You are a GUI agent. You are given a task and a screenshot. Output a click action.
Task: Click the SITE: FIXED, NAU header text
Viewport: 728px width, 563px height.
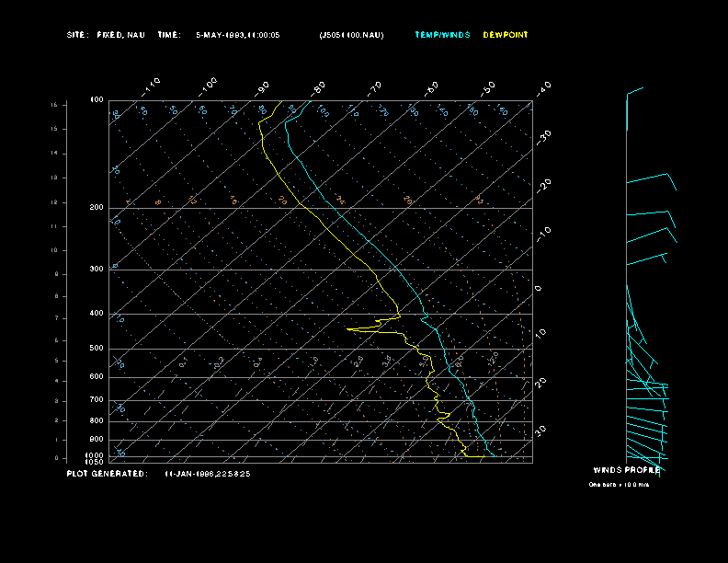pyautogui.click(x=106, y=35)
